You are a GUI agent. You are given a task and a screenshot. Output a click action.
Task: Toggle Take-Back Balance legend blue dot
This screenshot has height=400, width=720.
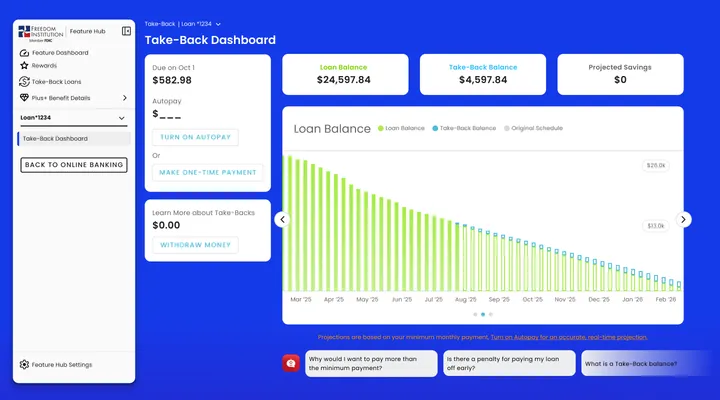click(435, 128)
